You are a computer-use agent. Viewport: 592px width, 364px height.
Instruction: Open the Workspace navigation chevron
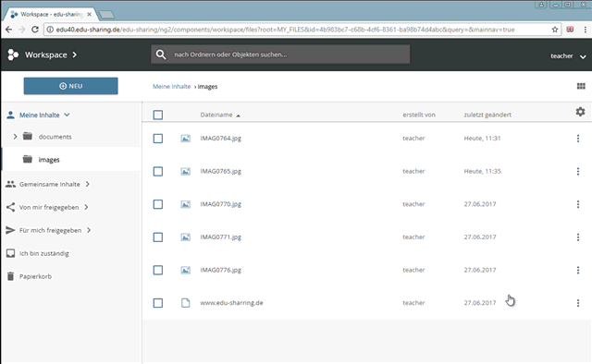pos(75,55)
